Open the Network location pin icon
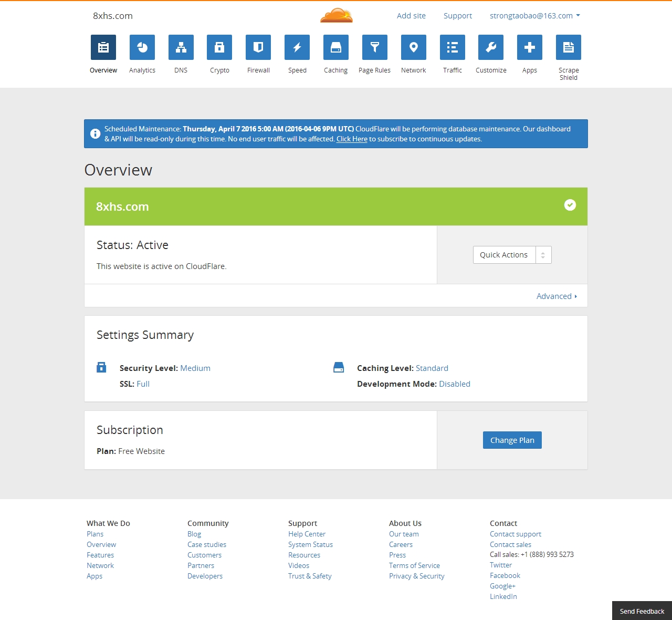 [414, 47]
